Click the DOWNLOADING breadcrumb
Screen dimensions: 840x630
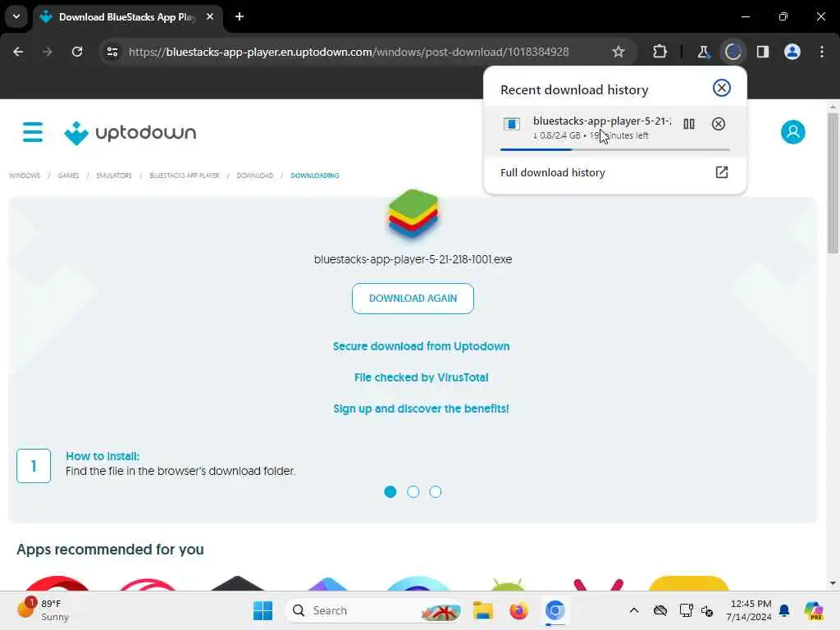click(315, 176)
